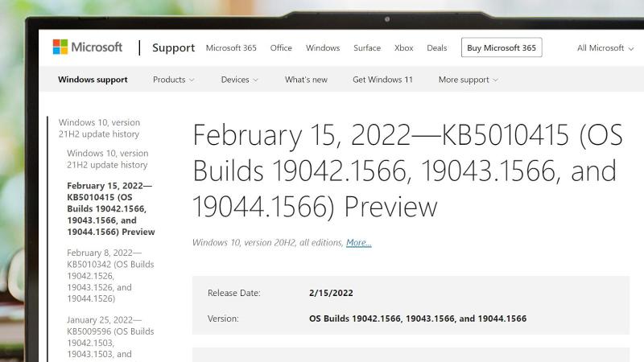The width and height of the screenshot is (644, 362).
Task: Open the Deals page
Action: pyautogui.click(x=436, y=47)
